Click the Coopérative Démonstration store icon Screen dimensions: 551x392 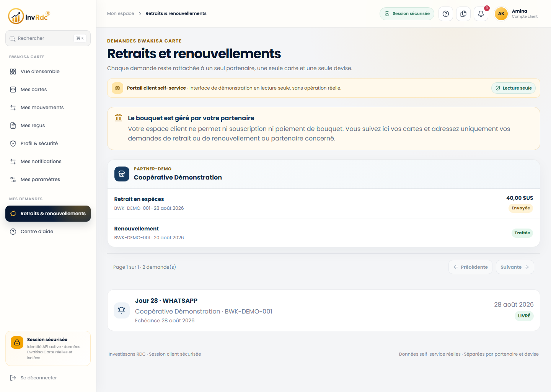(x=122, y=174)
